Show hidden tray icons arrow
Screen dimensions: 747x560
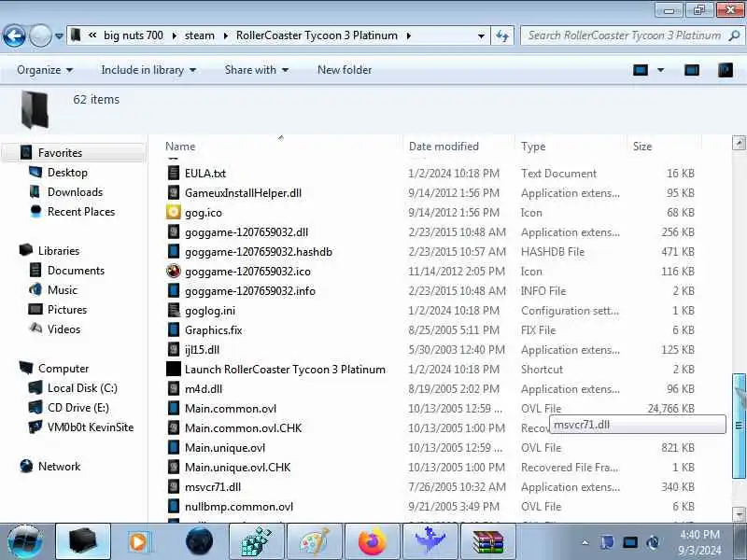click(x=585, y=542)
